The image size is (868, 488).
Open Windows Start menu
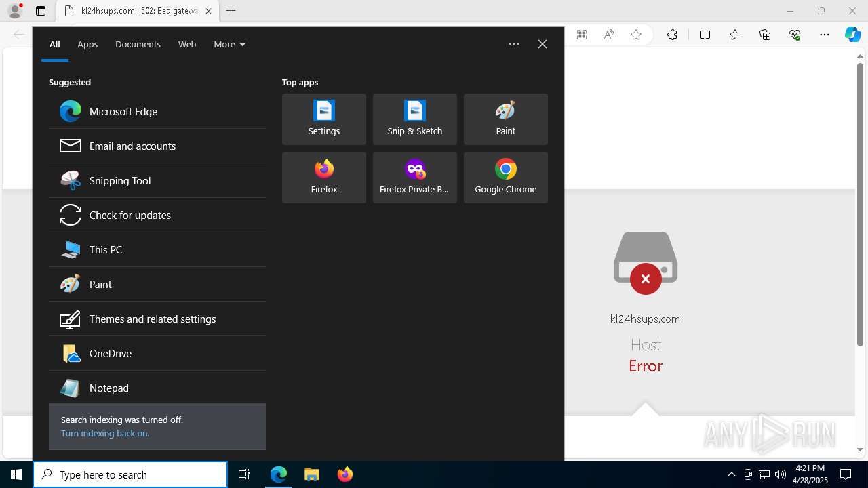pos(16,474)
